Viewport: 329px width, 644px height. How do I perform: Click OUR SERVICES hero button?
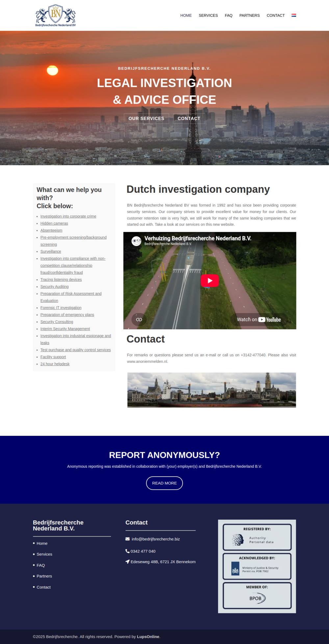(x=146, y=118)
